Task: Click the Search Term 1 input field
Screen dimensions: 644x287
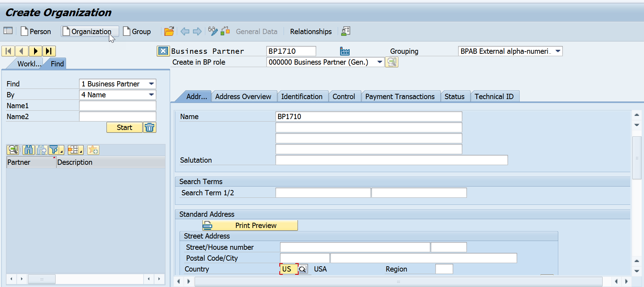Action: click(323, 193)
